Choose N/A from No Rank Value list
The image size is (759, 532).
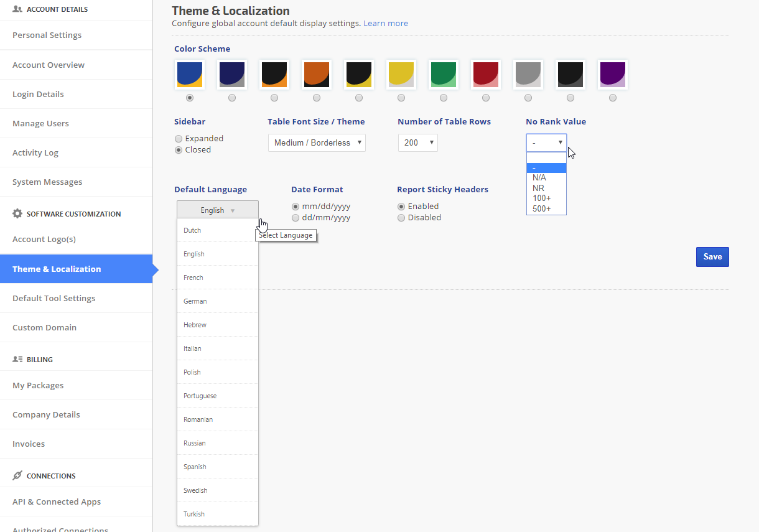(539, 178)
